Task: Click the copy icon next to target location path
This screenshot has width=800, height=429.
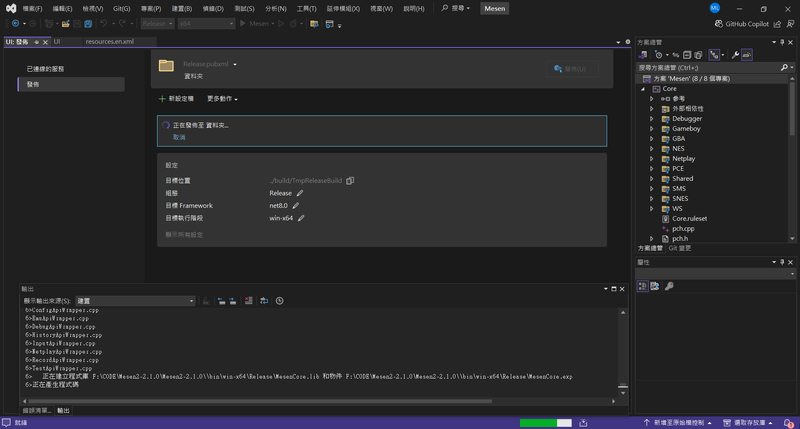Action: tap(350, 181)
